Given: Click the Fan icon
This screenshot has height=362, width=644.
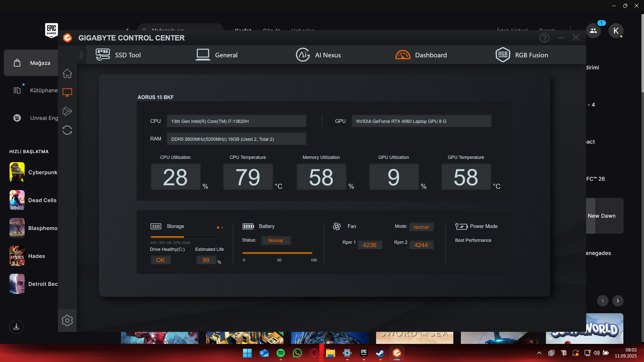Looking at the screenshot, I should 337,227.
